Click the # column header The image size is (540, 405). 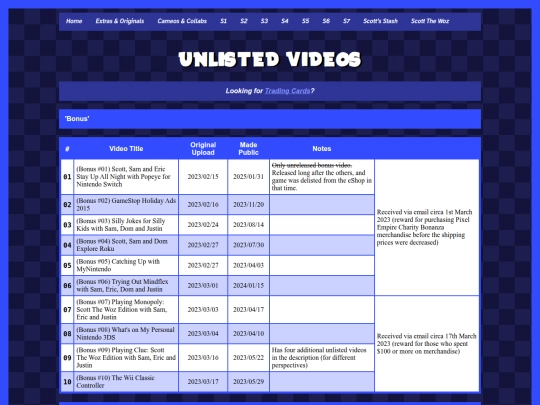[x=67, y=149]
